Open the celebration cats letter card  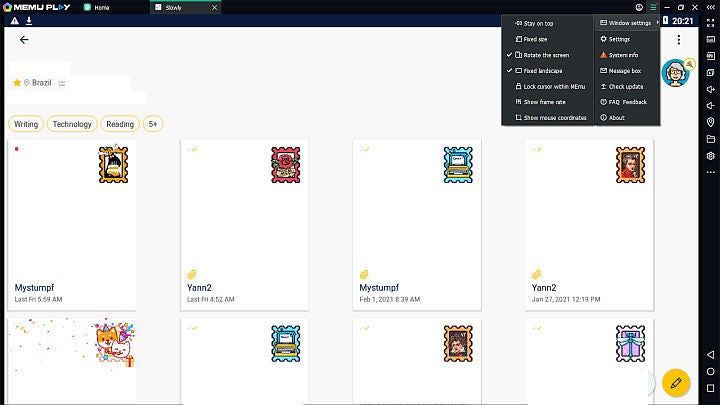pos(72,361)
